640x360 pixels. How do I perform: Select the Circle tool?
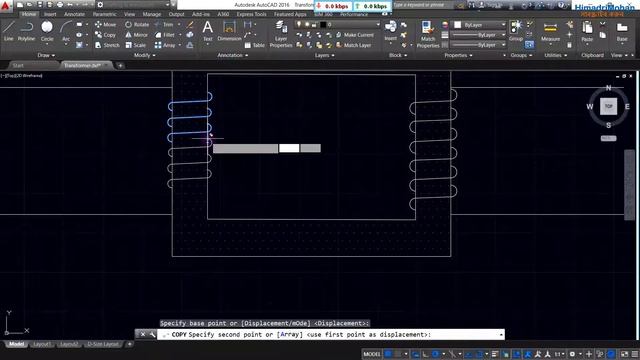47,31
